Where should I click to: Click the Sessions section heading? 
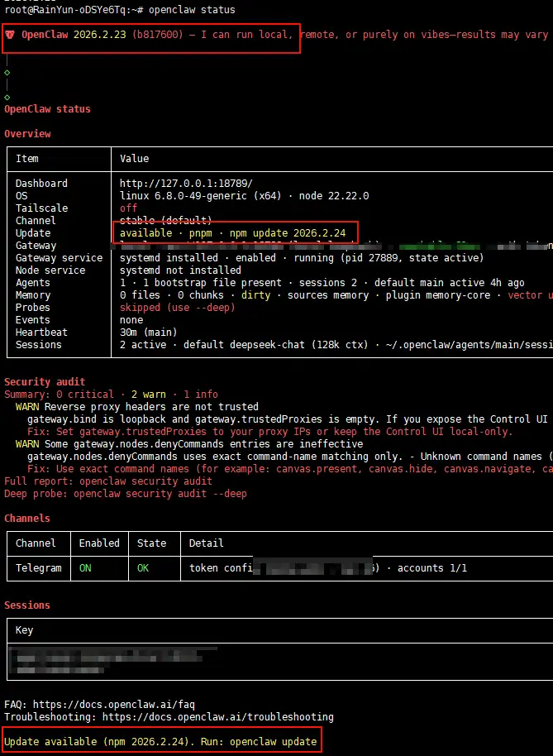click(27, 605)
